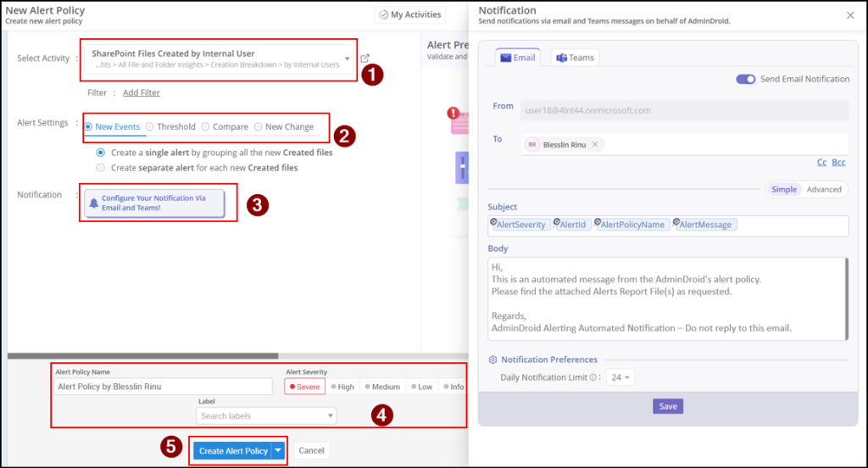Click the horizontal scrollbar in policy pane
The height and width of the screenshot is (468, 868).
click(x=142, y=356)
